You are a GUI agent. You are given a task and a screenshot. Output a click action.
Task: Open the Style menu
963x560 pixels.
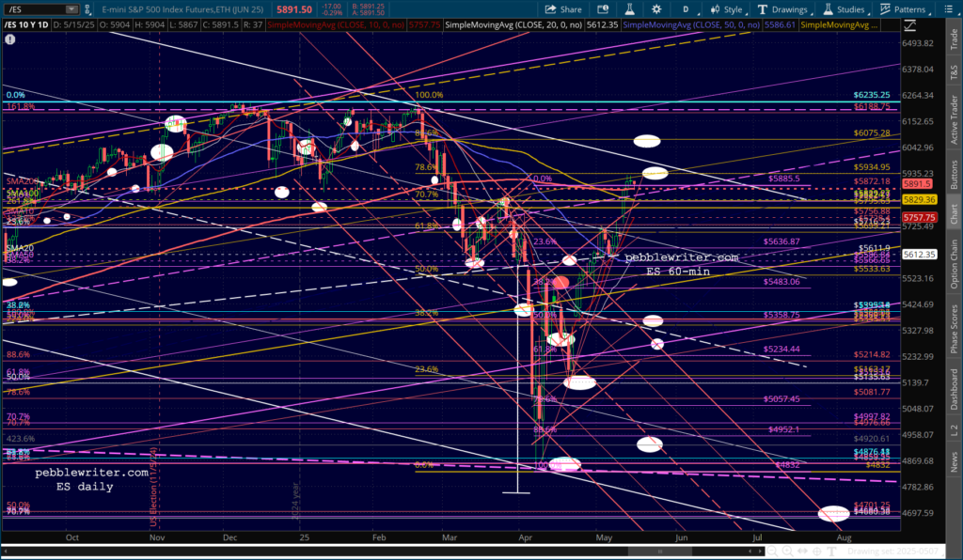[x=727, y=9]
